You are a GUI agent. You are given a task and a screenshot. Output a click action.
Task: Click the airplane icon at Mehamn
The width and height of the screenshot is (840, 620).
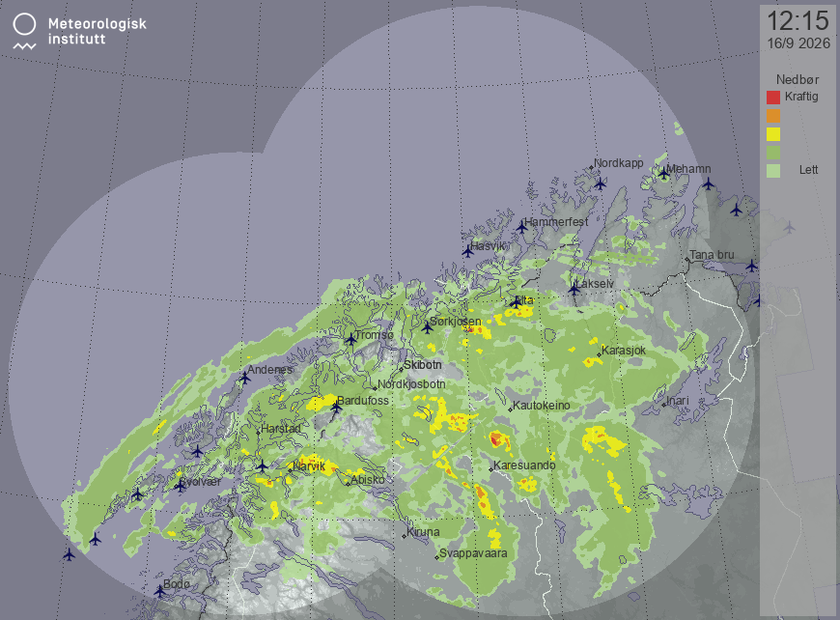663,173
